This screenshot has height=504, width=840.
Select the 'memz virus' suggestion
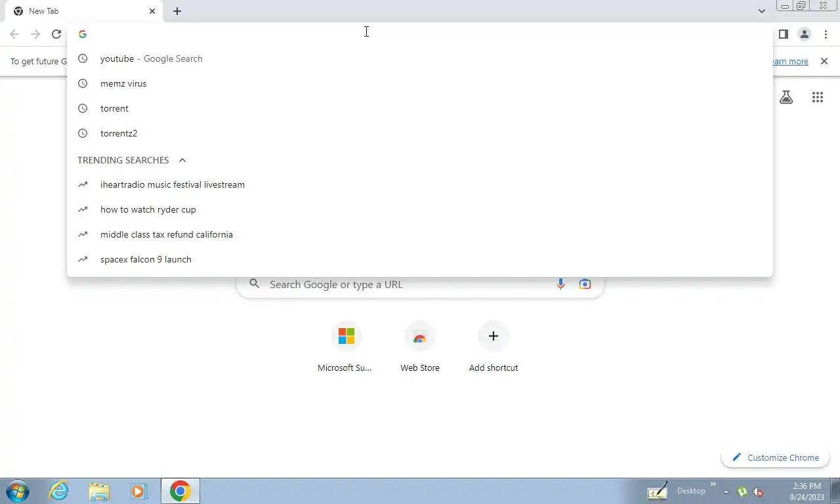coord(420,83)
